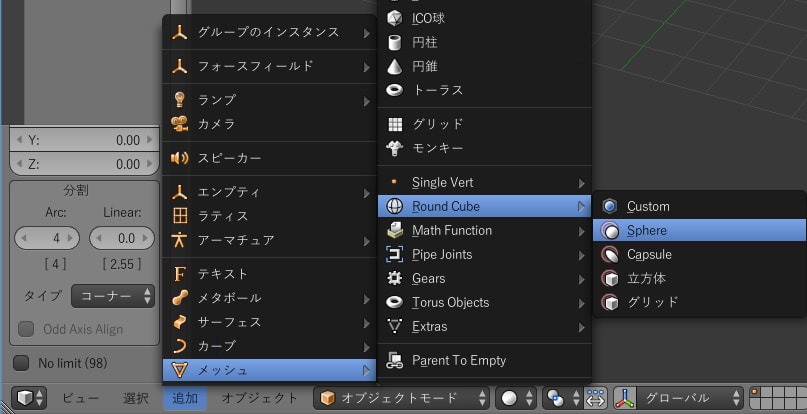This screenshot has height=414, width=807.
Task: Click the Pipe Joints icon
Action: pyautogui.click(x=395, y=254)
